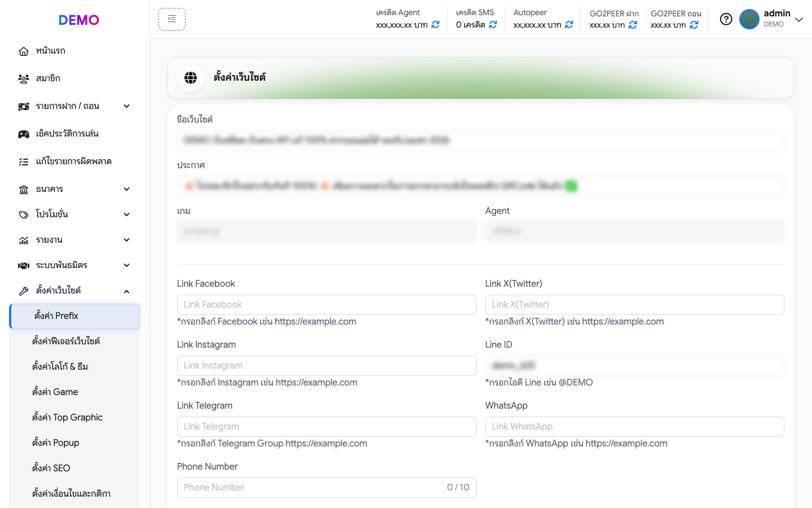The image size is (812, 508).
Task: Click the DEMO logo
Action: point(79,20)
